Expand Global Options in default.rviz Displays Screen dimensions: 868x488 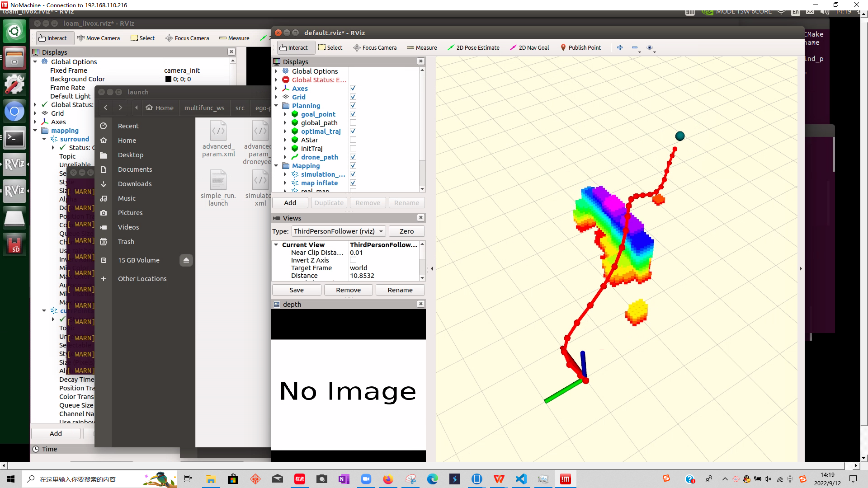point(276,71)
